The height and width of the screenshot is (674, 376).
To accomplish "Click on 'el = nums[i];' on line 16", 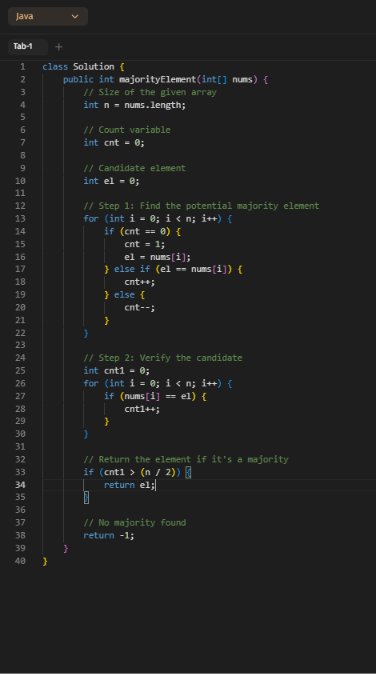I will pos(157,257).
